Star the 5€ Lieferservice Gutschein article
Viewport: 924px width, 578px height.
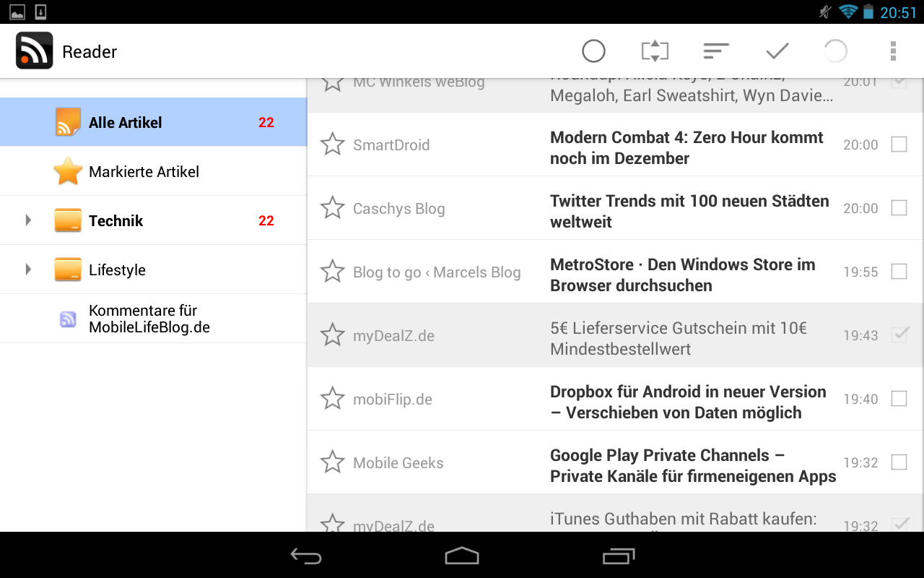coord(332,335)
